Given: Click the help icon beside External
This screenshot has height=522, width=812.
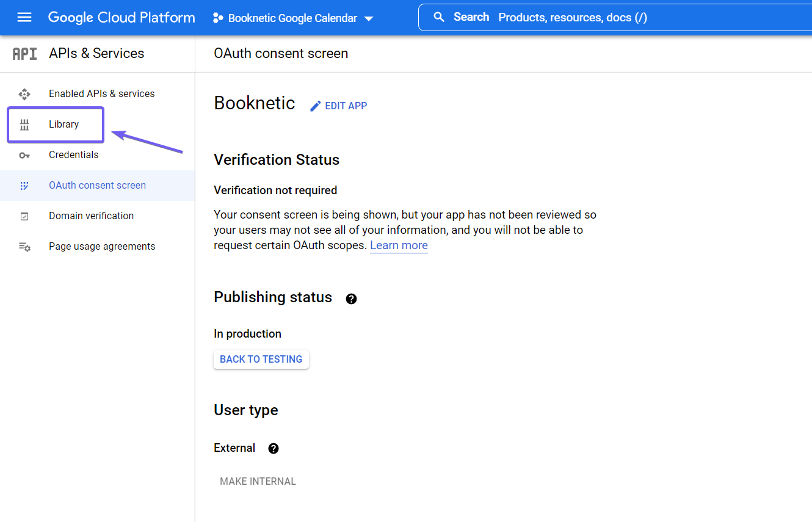Looking at the screenshot, I should 274,449.
